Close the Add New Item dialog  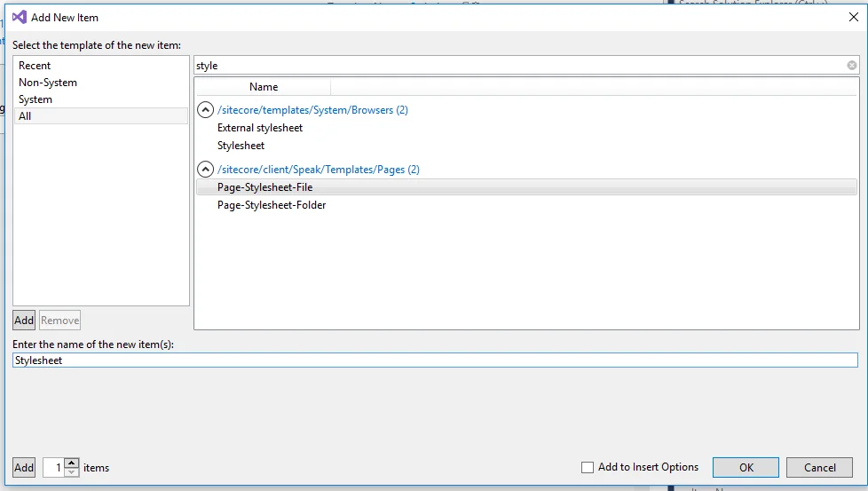click(x=854, y=17)
